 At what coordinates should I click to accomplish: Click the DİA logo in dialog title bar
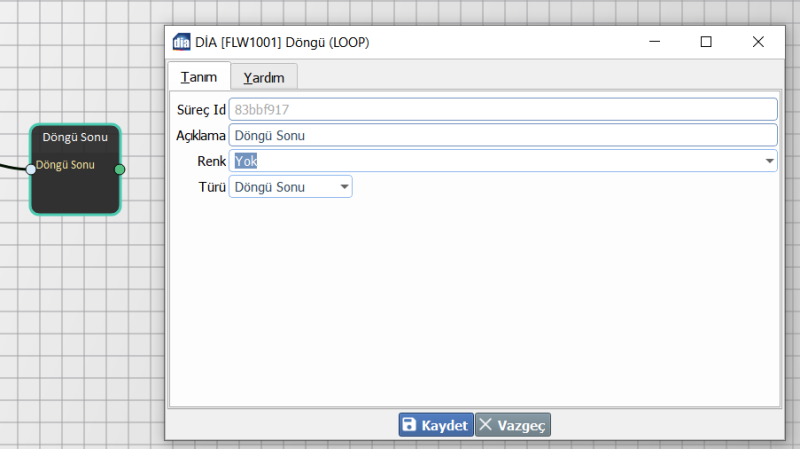[x=181, y=42]
